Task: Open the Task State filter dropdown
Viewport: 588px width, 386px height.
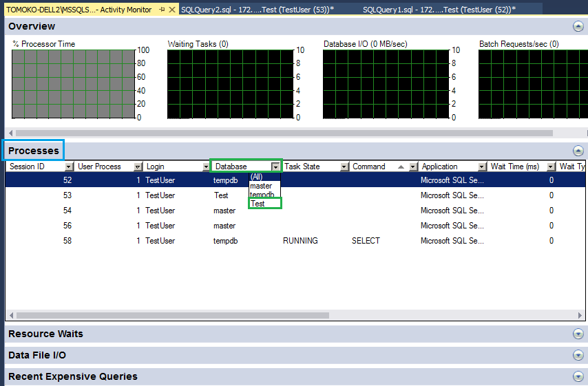Action: click(x=344, y=167)
